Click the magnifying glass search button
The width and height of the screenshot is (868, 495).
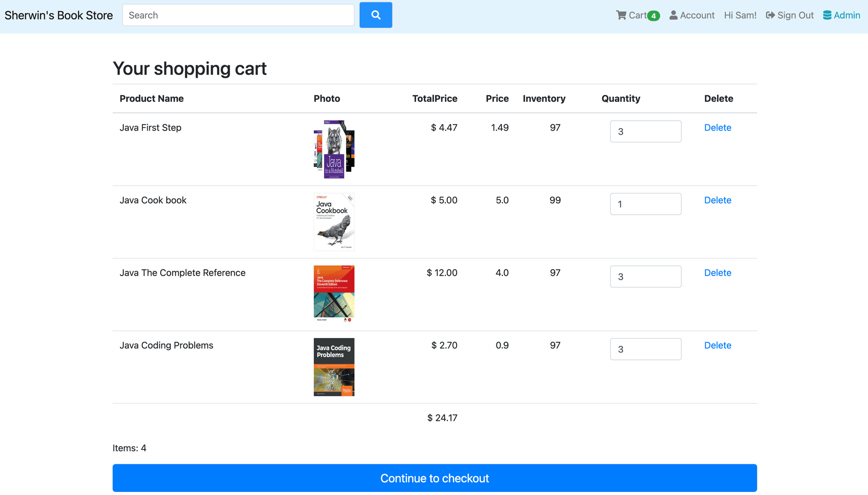coord(376,15)
